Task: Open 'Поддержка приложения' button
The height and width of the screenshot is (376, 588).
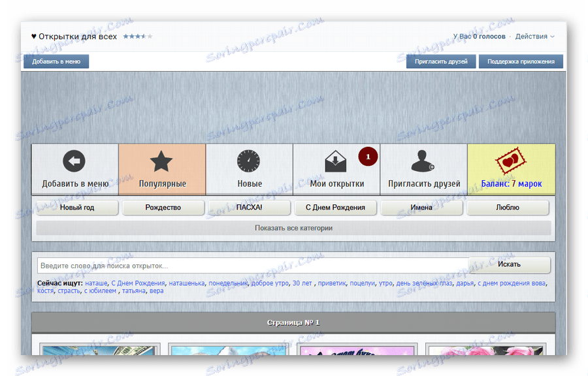Action: tap(521, 61)
